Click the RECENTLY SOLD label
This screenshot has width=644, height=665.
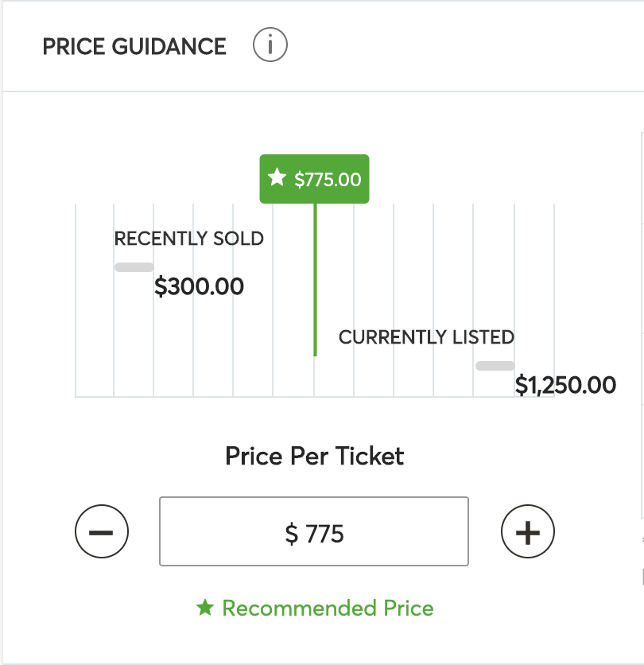pyautogui.click(x=189, y=239)
